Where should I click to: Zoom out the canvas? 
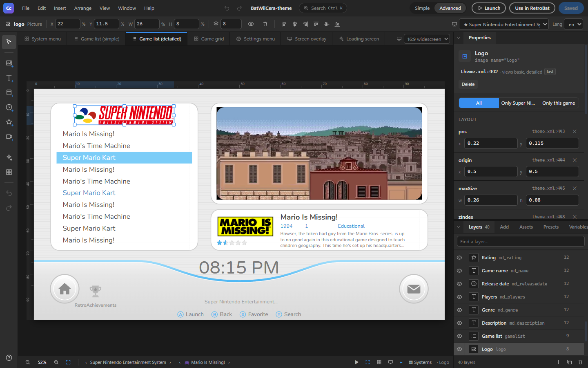[x=28, y=362]
